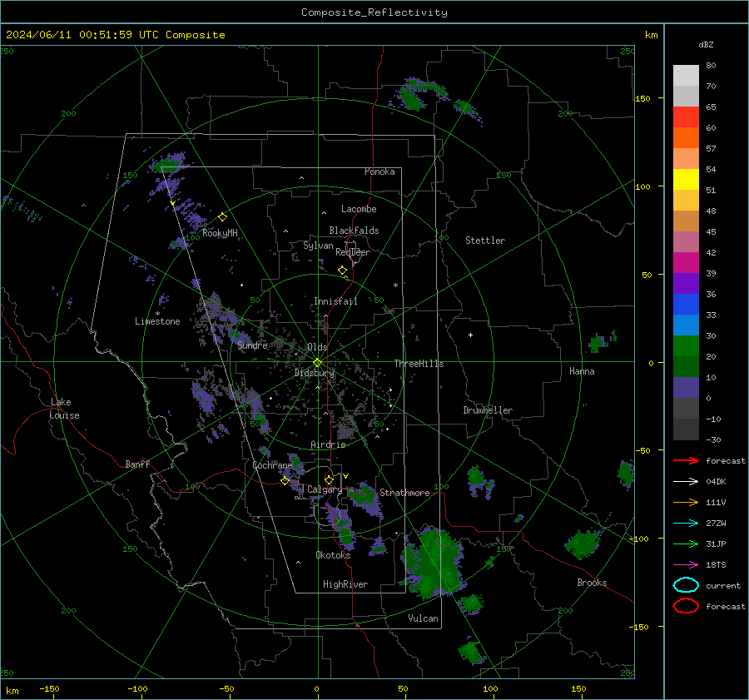Click the Calgary city label
The image size is (749, 700).
pos(325,489)
